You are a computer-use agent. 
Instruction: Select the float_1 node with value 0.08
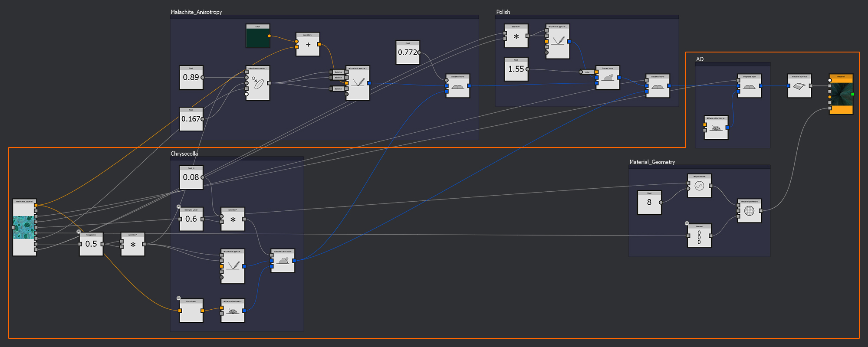191,177
